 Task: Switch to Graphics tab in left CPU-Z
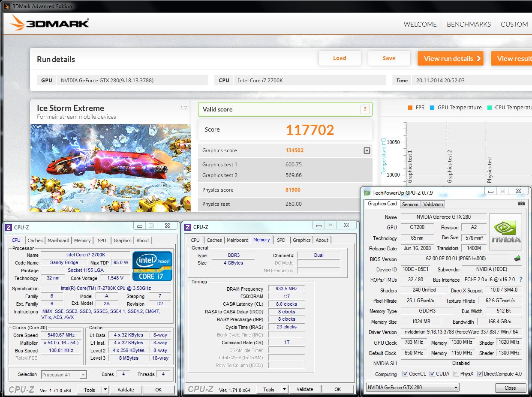pos(123,241)
